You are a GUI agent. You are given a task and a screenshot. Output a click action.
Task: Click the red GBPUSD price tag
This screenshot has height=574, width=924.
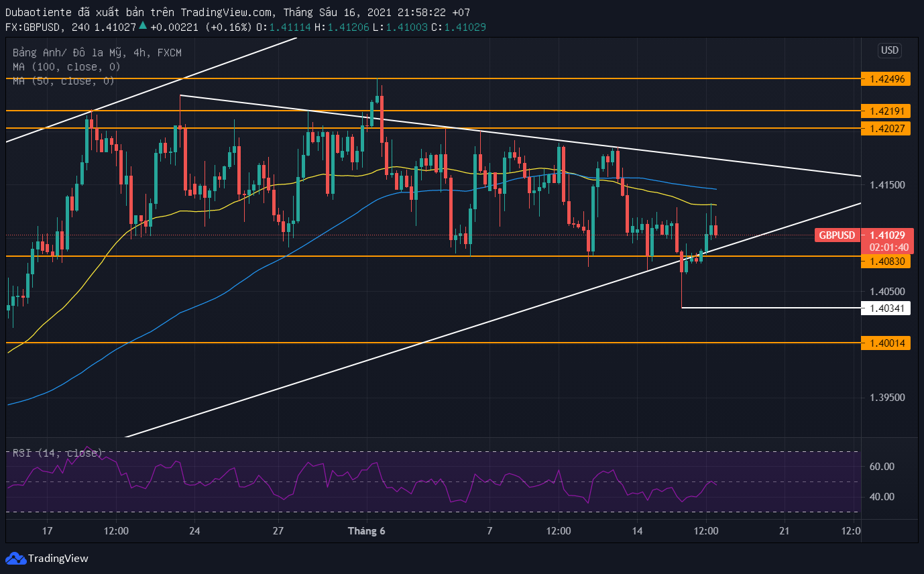[x=837, y=235]
